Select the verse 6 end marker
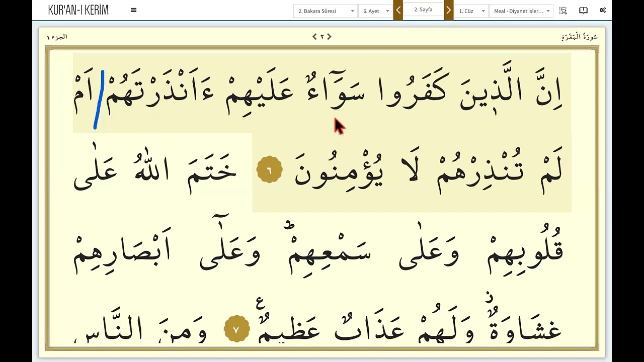The height and width of the screenshot is (362, 644). 269,170
